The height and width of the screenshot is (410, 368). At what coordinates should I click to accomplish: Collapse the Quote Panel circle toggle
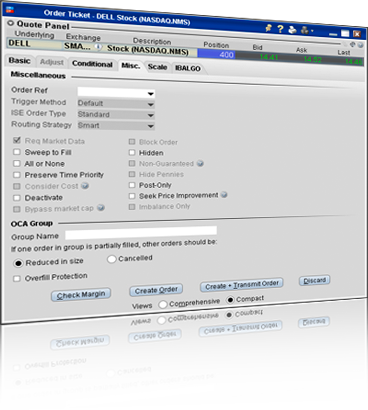(x=10, y=23)
